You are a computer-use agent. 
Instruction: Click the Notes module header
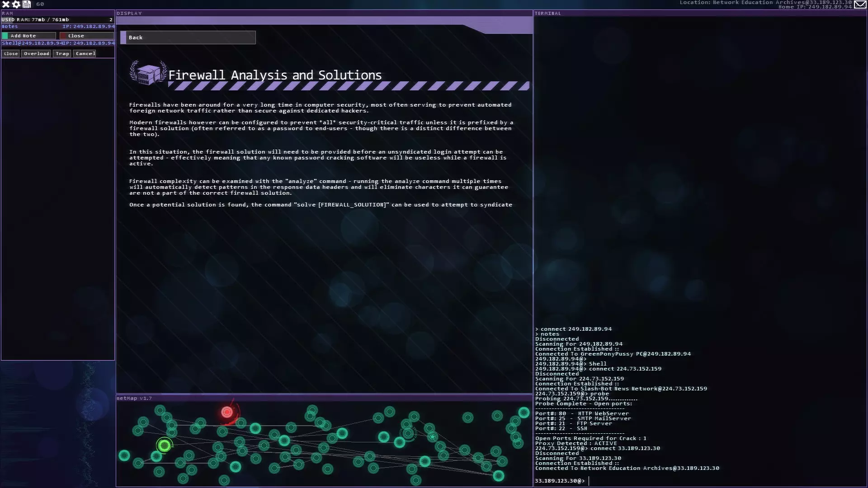tap(32, 27)
